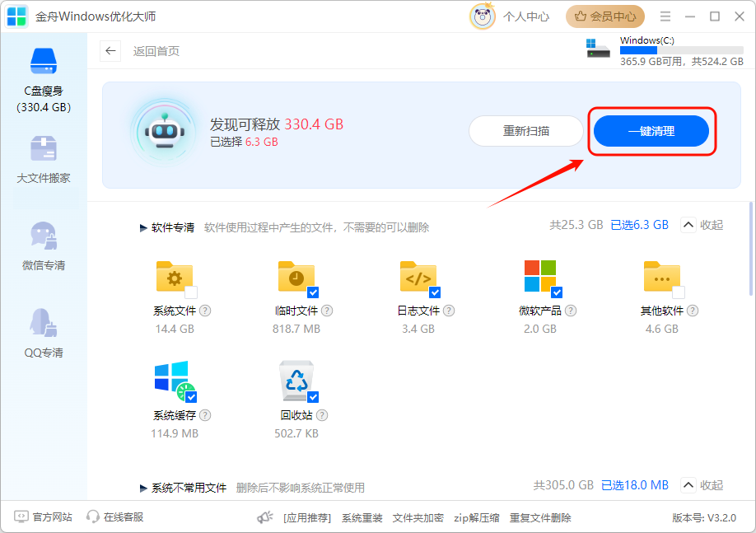Viewport: 756px width, 533px height.
Task: Click help icon next to 日志文件
Action: 449,311
